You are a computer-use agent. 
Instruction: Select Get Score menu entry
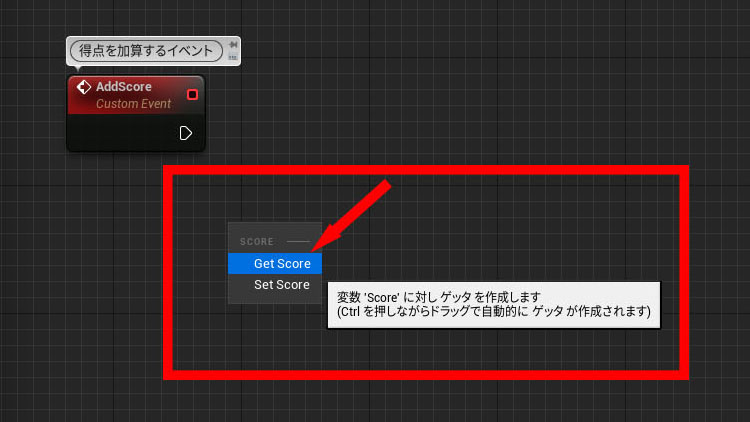coord(275,264)
